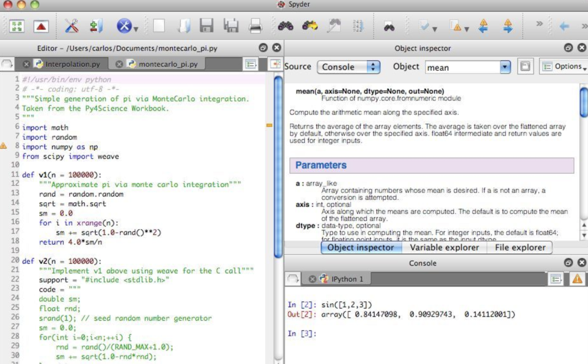
Task: Expand the todo list dropdown arrow
Action: coord(434,29)
